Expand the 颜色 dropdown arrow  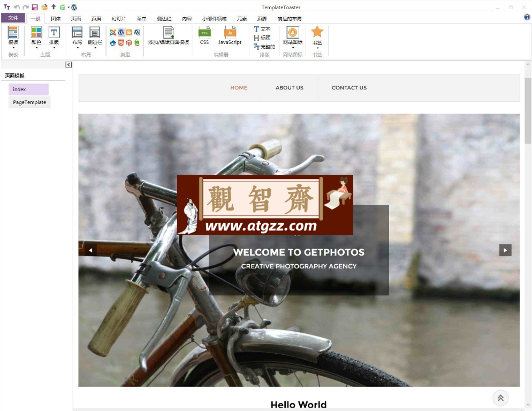pyautogui.click(x=36, y=48)
